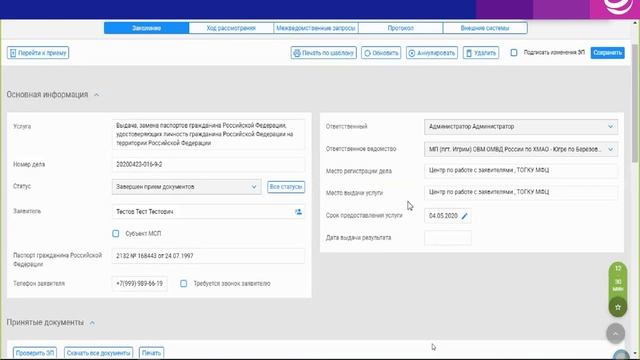Click the Сохранить button
The width and height of the screenshot is (640, 360).
click(607, 53)
